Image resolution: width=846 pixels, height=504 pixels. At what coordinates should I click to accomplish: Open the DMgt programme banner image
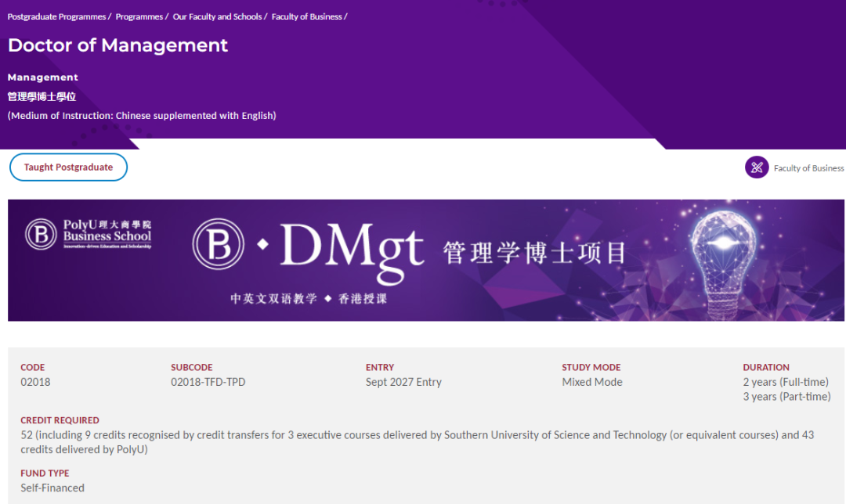pos(425,261)
